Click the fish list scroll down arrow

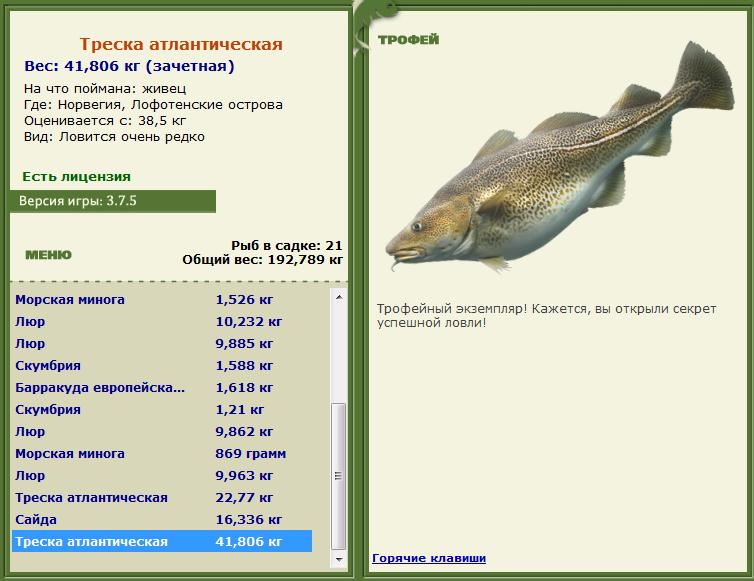[339, 559]
